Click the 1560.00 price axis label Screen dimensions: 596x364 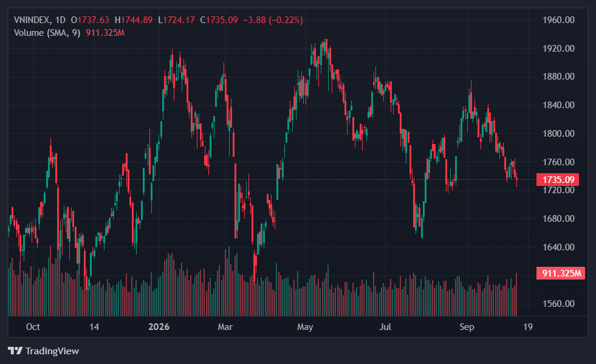point(558,303)
